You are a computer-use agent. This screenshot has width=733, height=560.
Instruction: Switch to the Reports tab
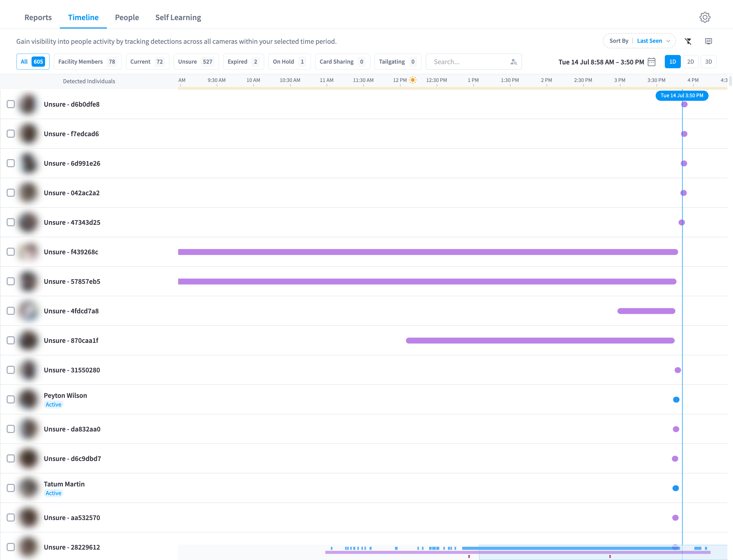coord(38,17)
